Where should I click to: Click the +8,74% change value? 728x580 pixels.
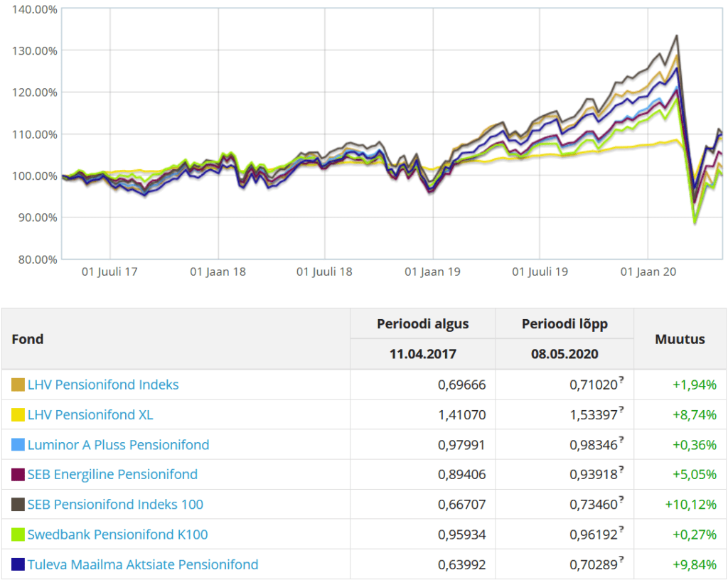pos(695,415)
